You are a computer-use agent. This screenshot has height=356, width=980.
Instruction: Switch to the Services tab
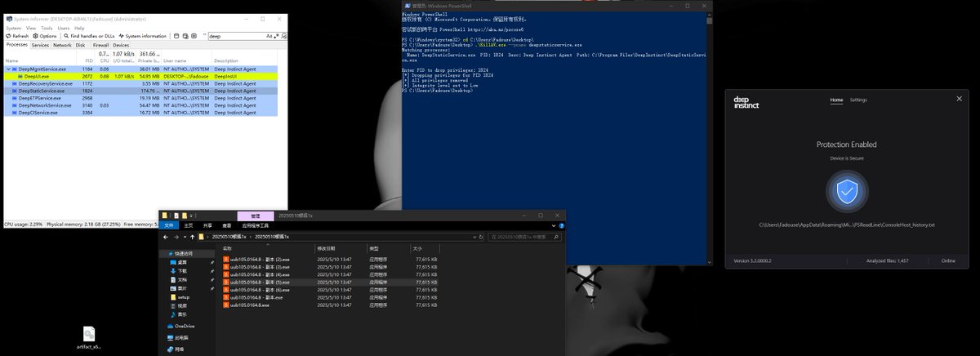coord(40,45)
